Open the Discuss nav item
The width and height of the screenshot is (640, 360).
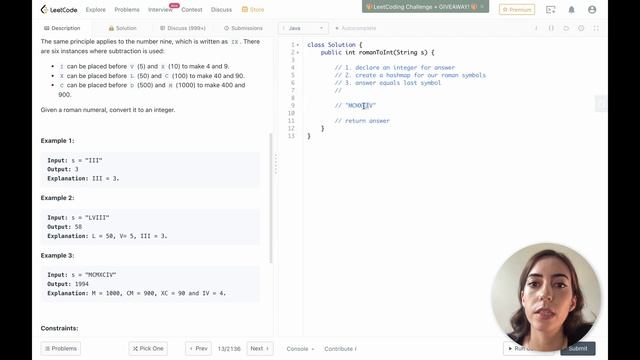(x=221, y=9)
